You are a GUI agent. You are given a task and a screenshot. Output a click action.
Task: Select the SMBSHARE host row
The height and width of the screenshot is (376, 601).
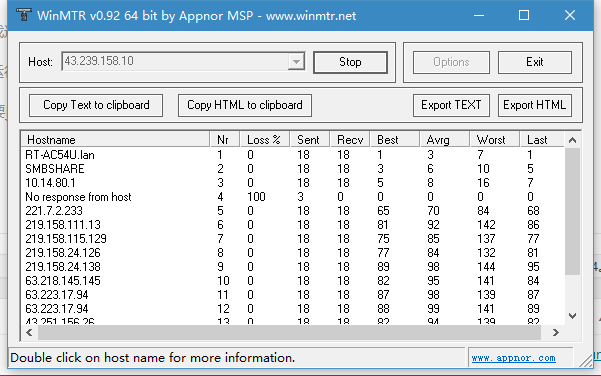[292, 169]
